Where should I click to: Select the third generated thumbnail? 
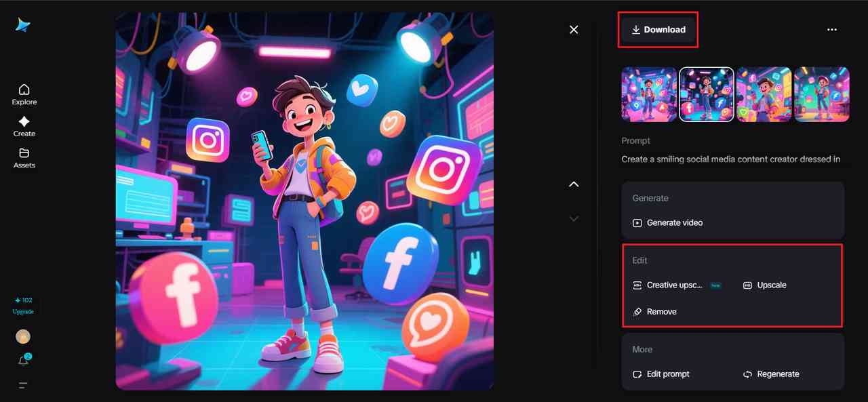pos(764,94)
